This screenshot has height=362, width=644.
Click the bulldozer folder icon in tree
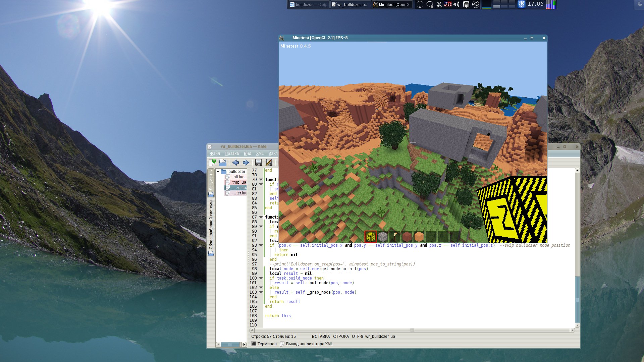[x=224, y=172]
